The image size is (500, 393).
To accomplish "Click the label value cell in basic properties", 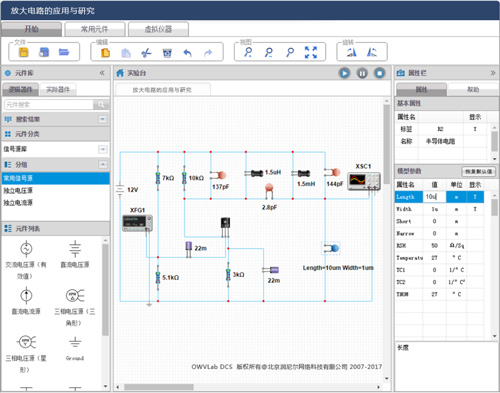I will click(440, 129).
